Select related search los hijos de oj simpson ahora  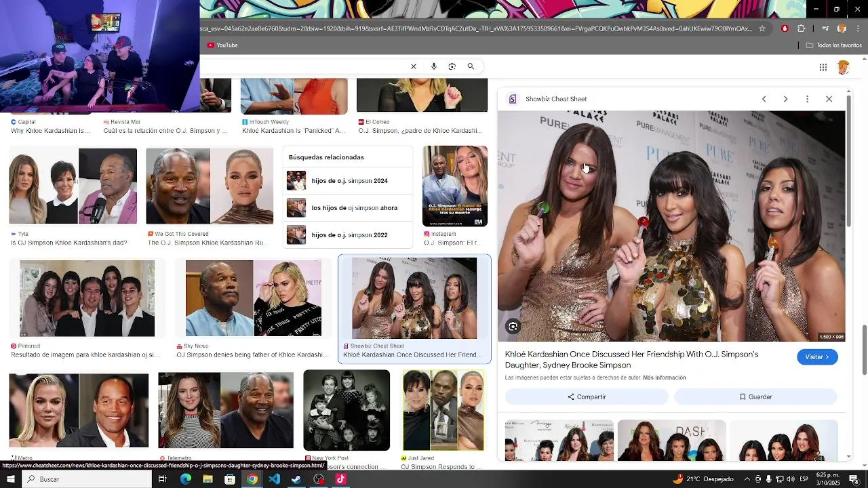coord(348,208)
